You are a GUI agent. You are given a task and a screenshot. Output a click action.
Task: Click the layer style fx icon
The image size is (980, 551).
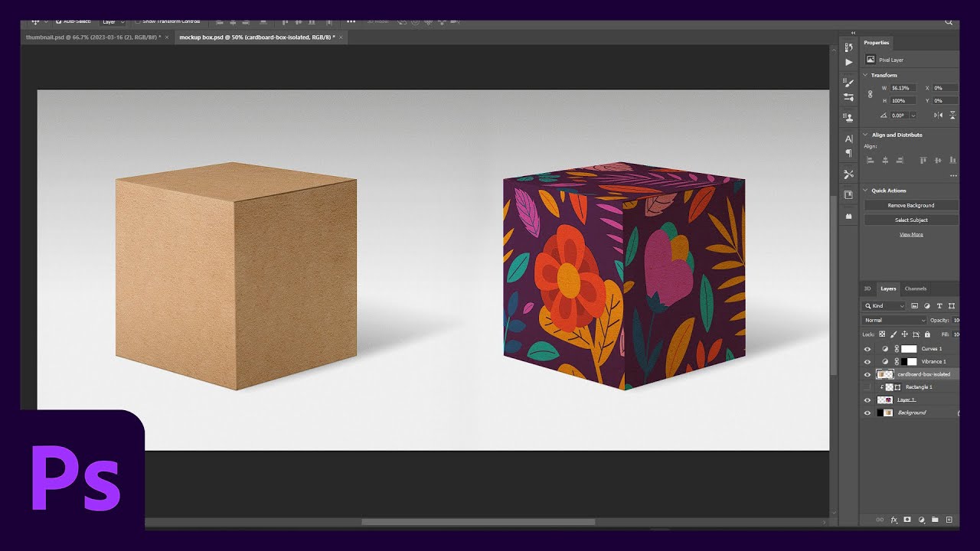tap(893, 520)
